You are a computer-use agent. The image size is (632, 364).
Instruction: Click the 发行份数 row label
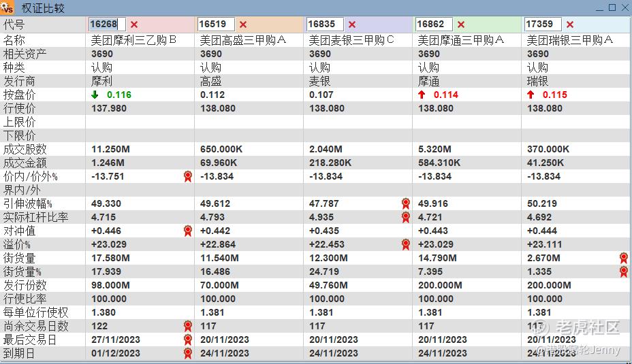[x=25, y=285]
